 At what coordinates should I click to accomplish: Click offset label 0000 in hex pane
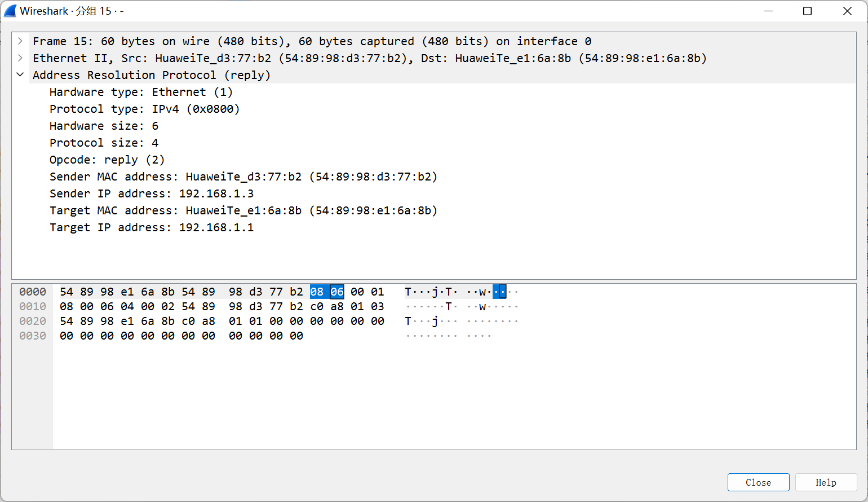coord(32,292)
